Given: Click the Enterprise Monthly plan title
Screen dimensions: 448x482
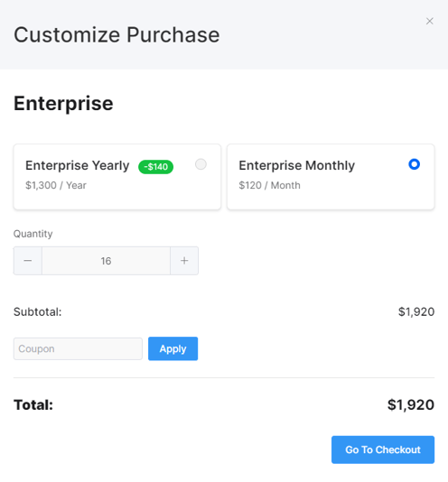Looking at the screenshot, I should 297,165.
